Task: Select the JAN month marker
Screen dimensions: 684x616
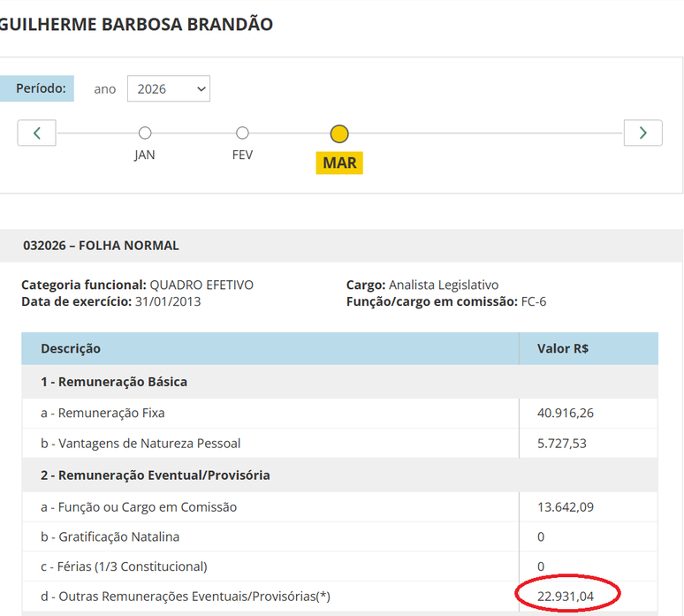Action: pyautogui.click(x=145, y=133)
